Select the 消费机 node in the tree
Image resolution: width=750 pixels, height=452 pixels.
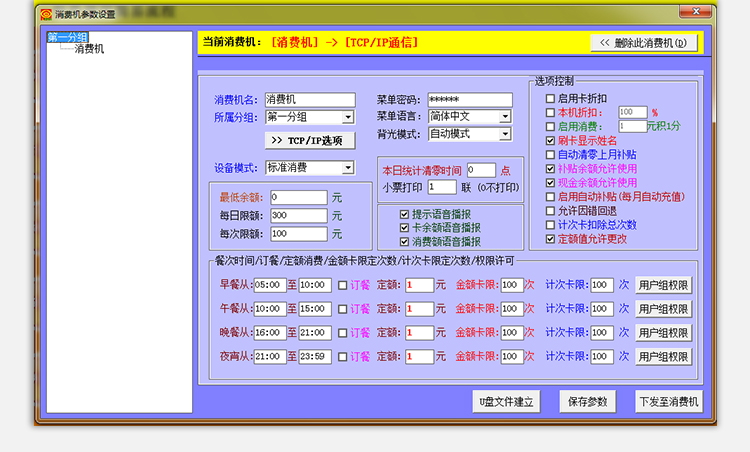pyautogui.click(x=88, y=49)
